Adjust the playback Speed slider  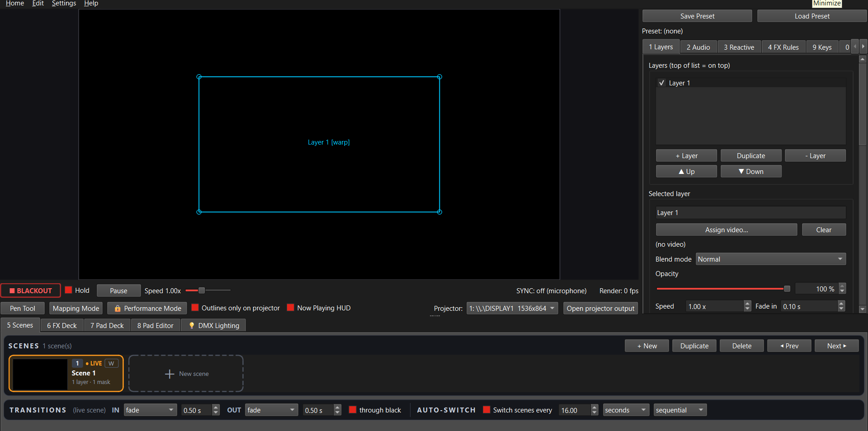[208, 290]
